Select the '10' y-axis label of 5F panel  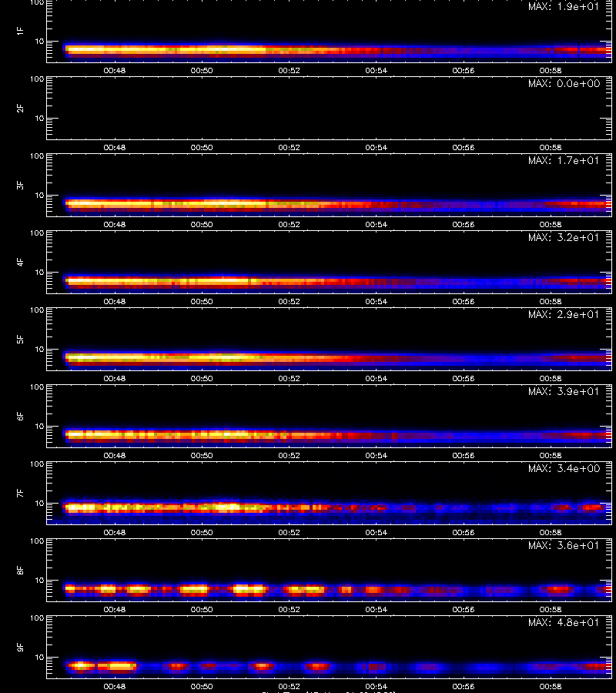pyautogui.click(x=39, y=349)
